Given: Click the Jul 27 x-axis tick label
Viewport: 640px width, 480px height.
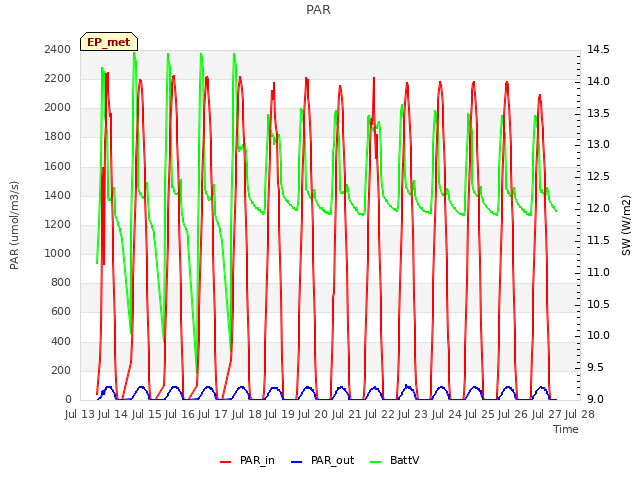Looking at the screenshot, I should pos(547,414).
